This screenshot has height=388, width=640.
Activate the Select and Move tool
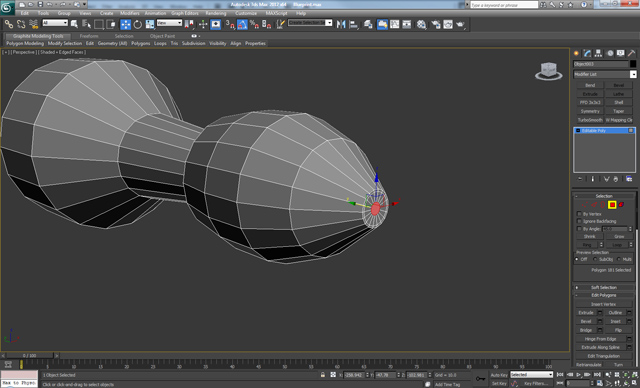pyautogui.click(x=125, y=24)
